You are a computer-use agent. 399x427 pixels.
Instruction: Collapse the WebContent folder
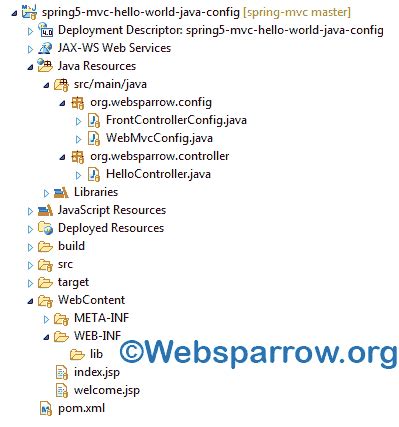tap(30, 301)
